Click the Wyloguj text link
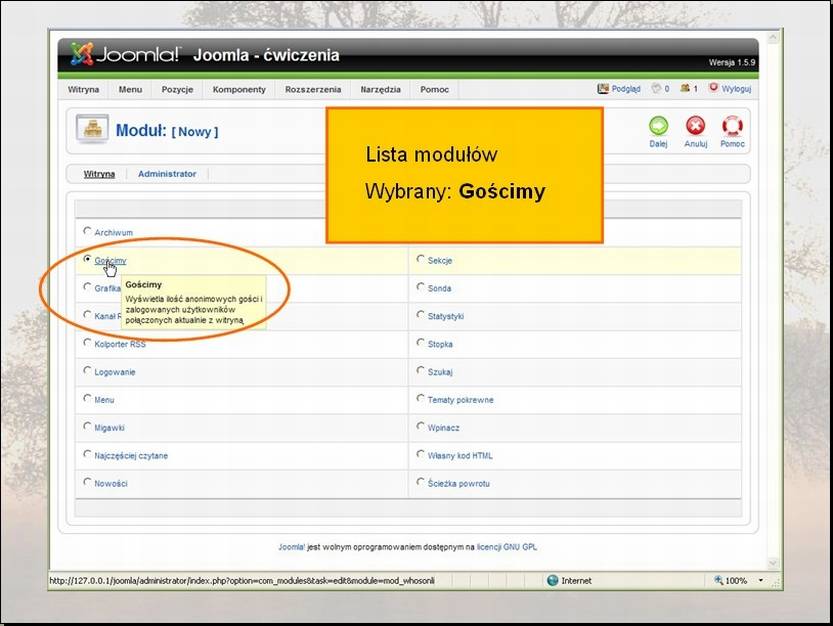The image size is (833, 626). pyautogui.click(x=736, y=89)
